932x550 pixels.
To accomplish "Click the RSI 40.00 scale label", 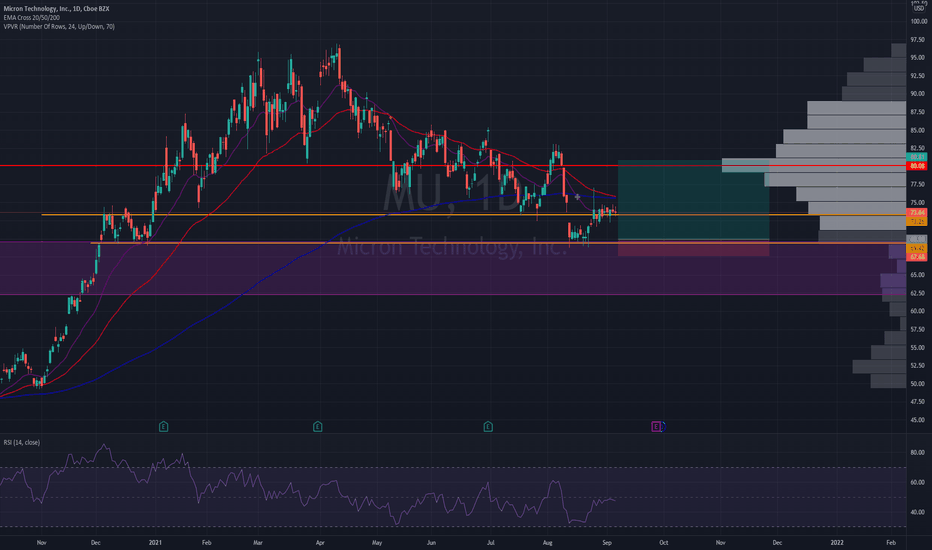I will 917,512.
